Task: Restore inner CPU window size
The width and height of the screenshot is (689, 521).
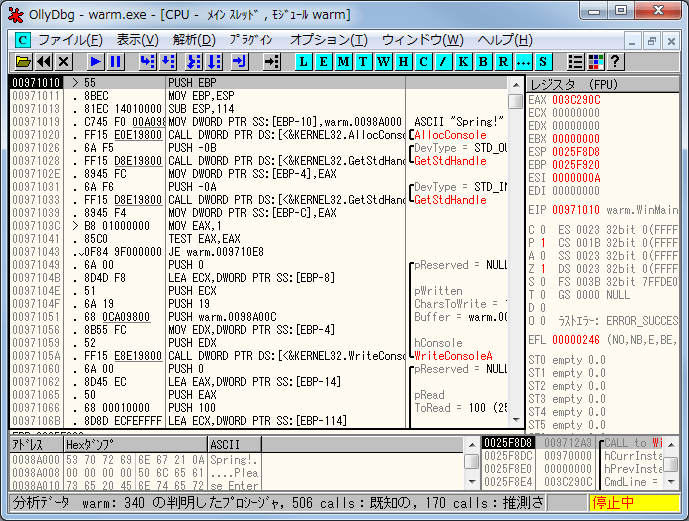Action: [x=652, y=41]
